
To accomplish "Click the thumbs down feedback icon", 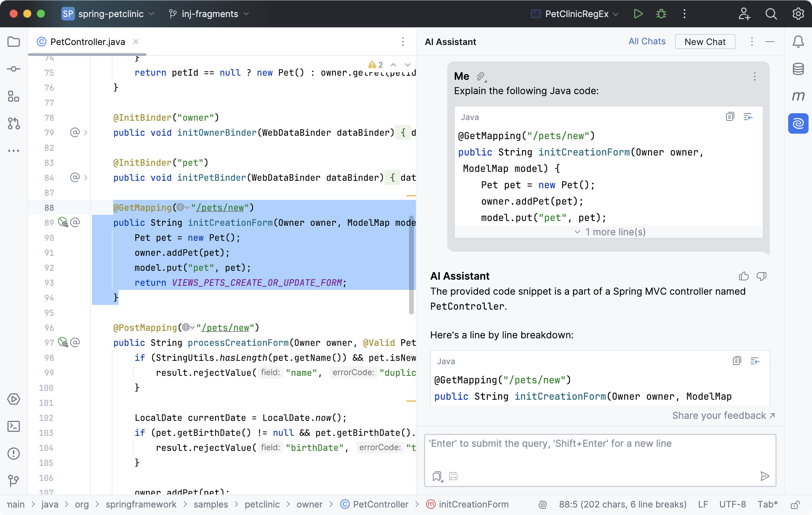I will tap(762, 276).
